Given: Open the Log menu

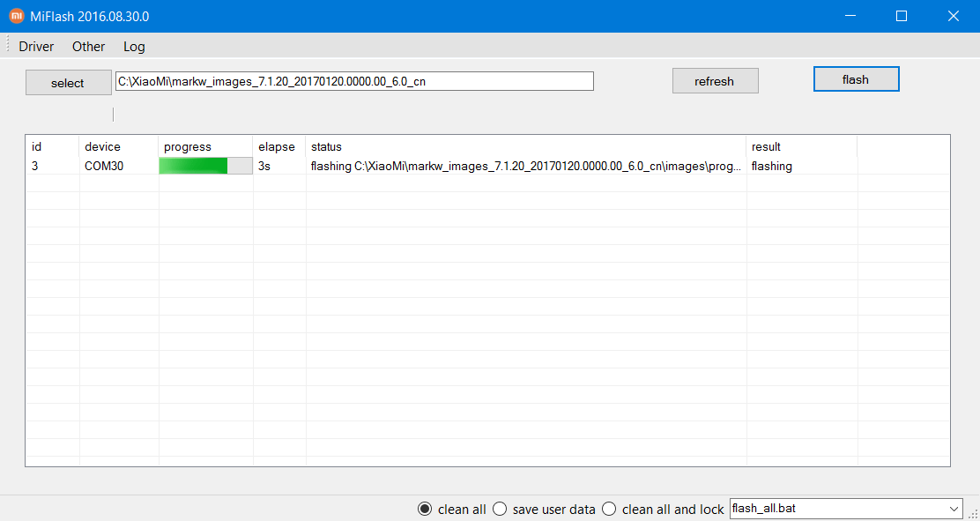Looking at the screenshot, I should (x=134, y=47).
